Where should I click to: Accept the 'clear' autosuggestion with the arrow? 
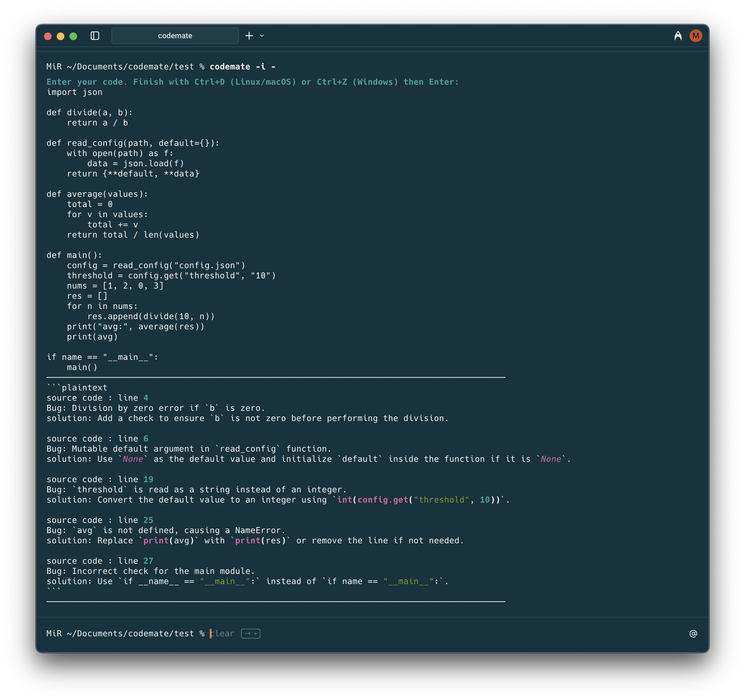248,633
